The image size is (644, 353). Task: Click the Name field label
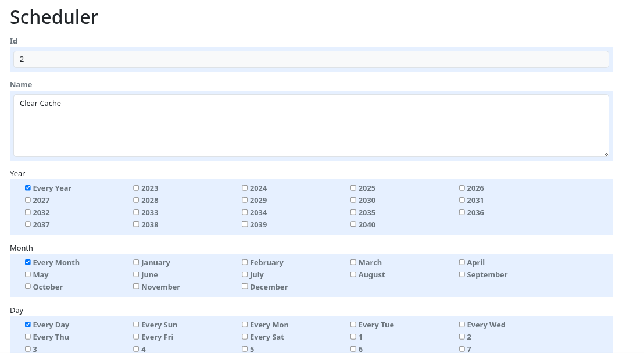click(21, 85)
